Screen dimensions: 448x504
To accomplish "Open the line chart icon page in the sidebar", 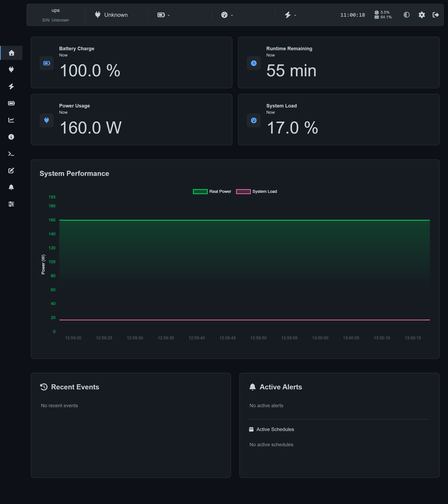I will (11, 120).
